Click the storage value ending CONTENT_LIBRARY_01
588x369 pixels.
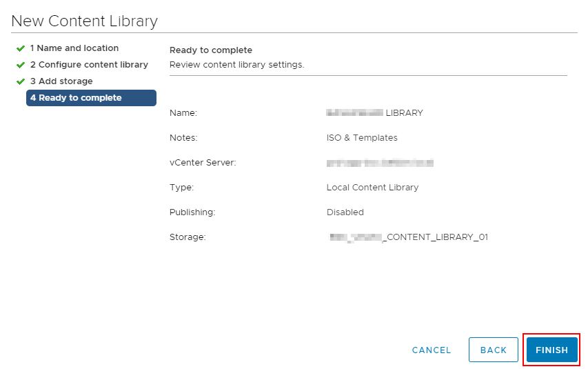(x=408, y=237)
